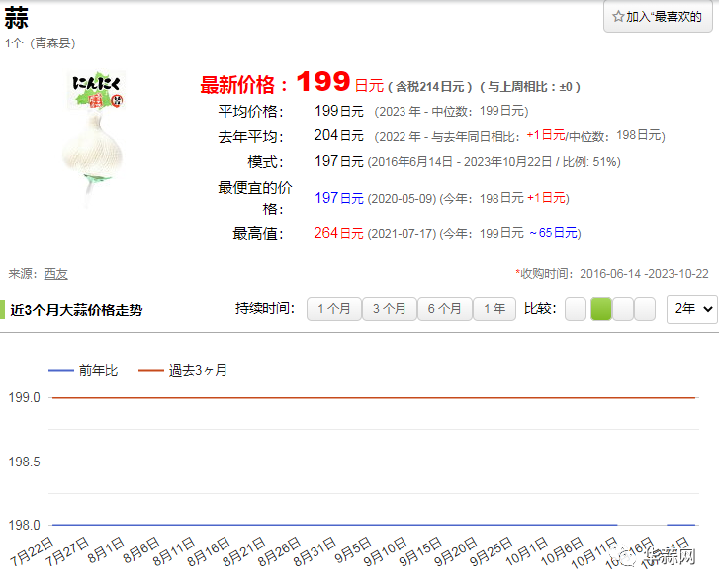Click the red 過去3ヶ月 chart line
This screenshot has height=588, width=719.
[x=374, y=398]
